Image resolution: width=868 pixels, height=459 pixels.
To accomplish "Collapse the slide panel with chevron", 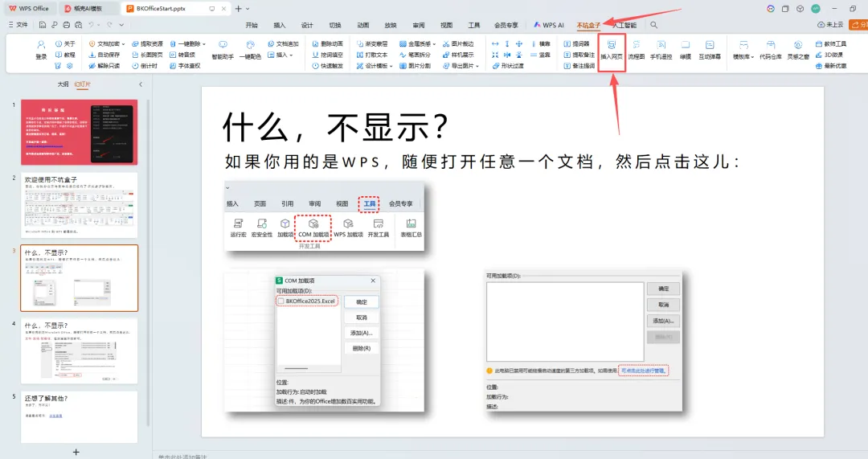I will pos(141,84).
